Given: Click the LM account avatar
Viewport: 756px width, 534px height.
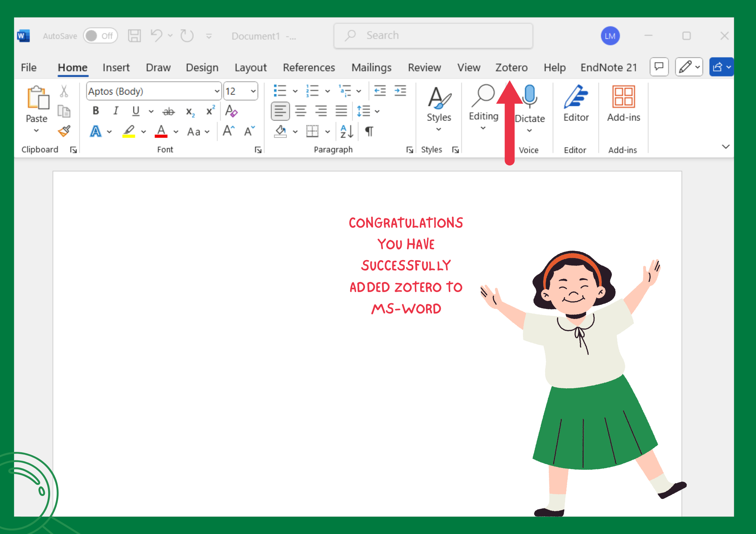Looking at the screenshot, I should 610,36.
